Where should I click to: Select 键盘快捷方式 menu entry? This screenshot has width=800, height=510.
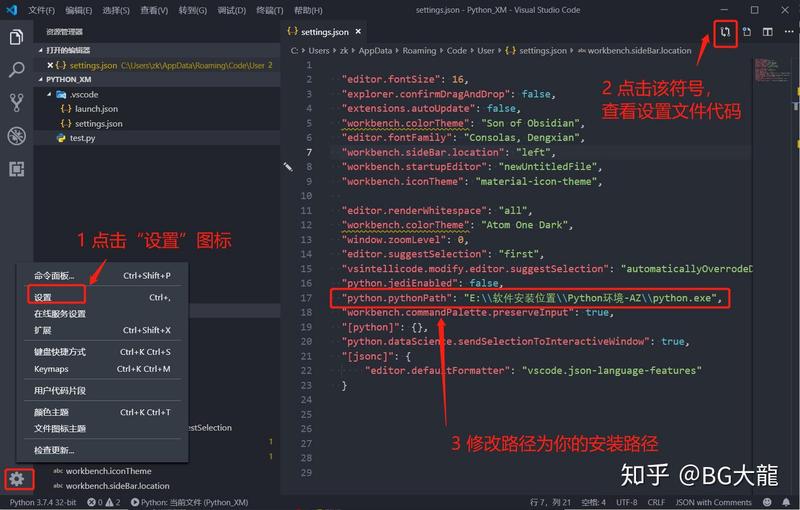103,352
